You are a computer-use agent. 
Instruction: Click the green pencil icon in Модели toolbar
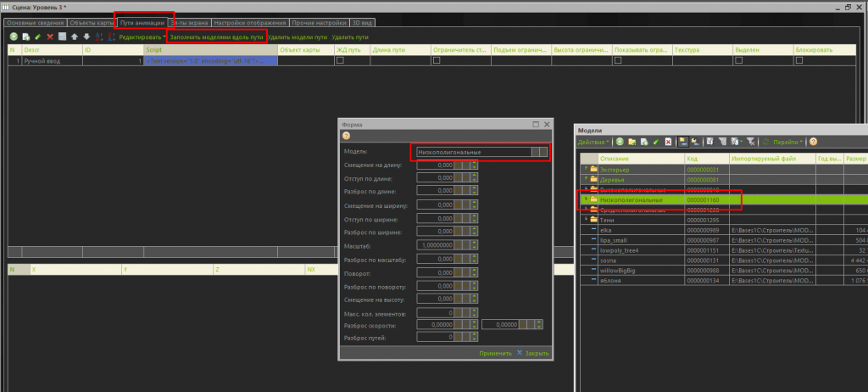pyautogui.click(x=656, y=142)
